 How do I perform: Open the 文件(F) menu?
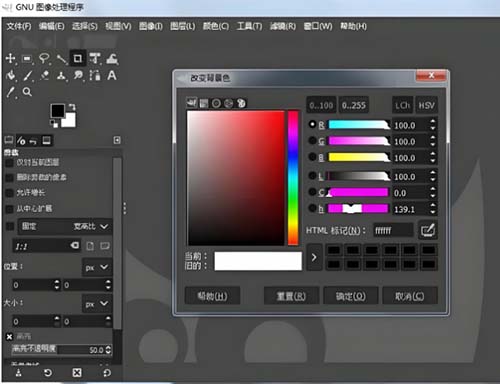(19, 26)
